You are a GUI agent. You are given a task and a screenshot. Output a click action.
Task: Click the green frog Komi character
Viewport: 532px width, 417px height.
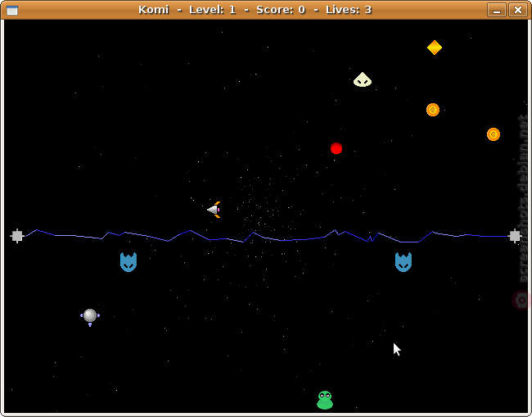(325, 400)
